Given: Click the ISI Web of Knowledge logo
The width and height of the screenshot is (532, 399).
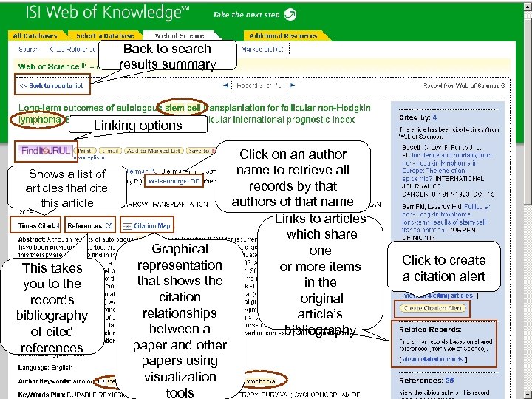Looking at the screenshot, I should point(108,13).
